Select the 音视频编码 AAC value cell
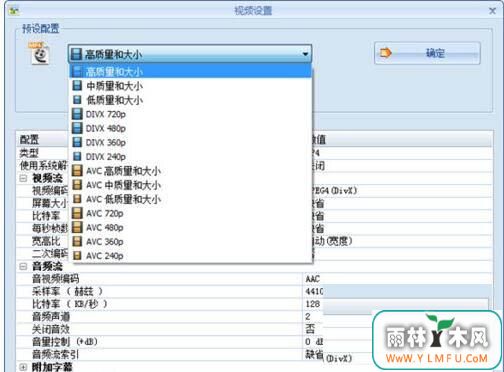The height and width of the screenshot is (372, 504). 313,279
